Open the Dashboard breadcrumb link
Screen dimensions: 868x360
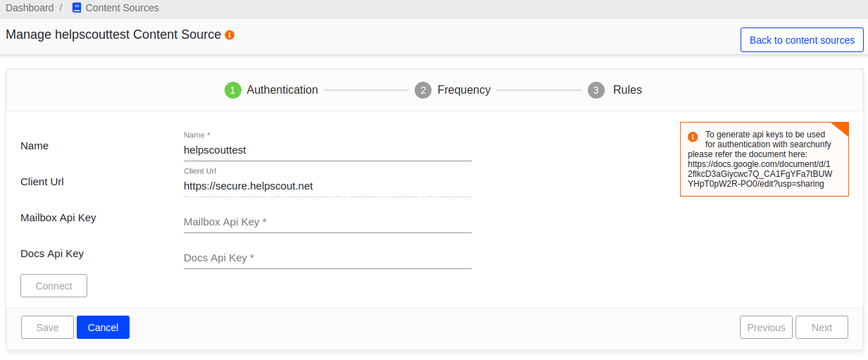point(30,8)
